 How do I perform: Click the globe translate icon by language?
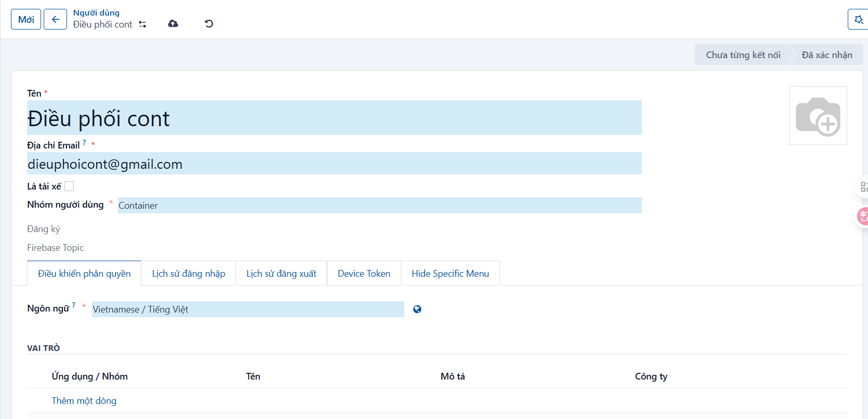tap(417, 309)
